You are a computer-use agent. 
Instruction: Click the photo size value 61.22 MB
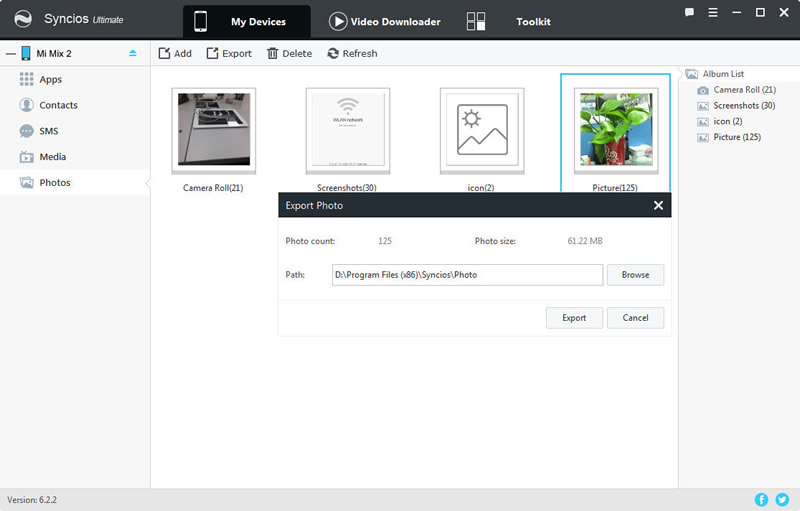585,241
